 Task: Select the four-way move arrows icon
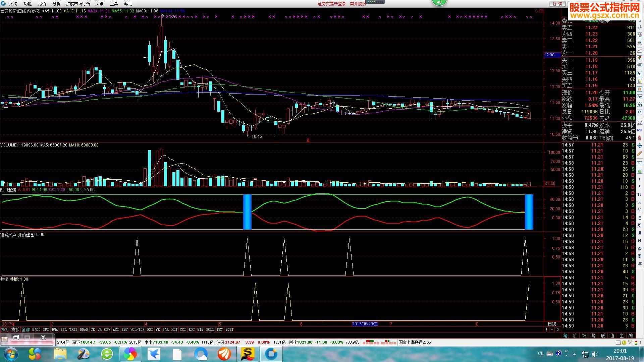click(x=640, y=145)
